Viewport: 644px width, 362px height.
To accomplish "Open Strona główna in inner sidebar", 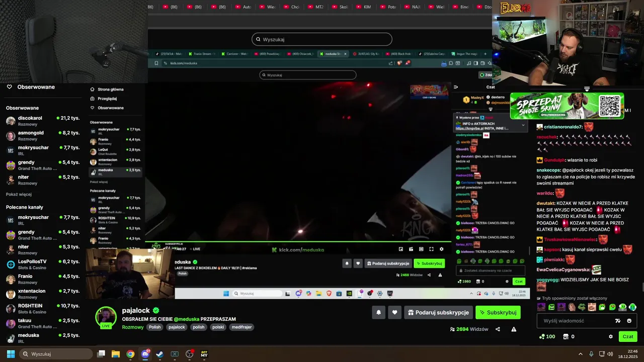I will coord(107,89).
